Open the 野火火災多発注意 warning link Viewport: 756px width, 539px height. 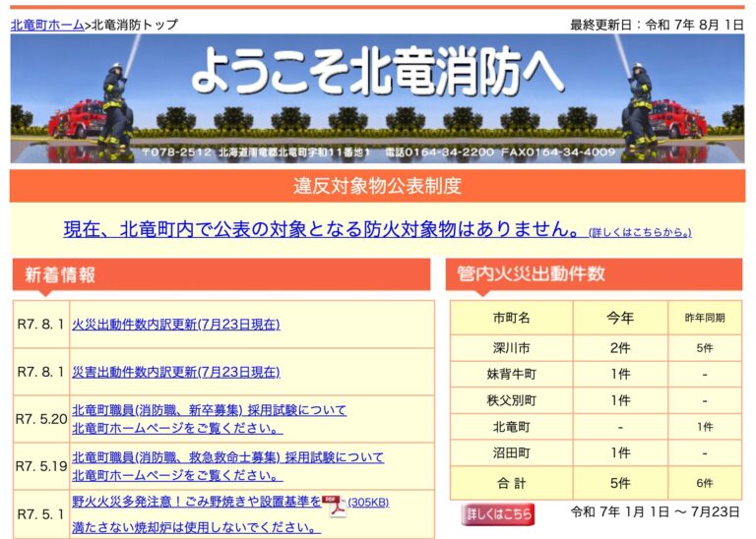(x=196, y=502)
